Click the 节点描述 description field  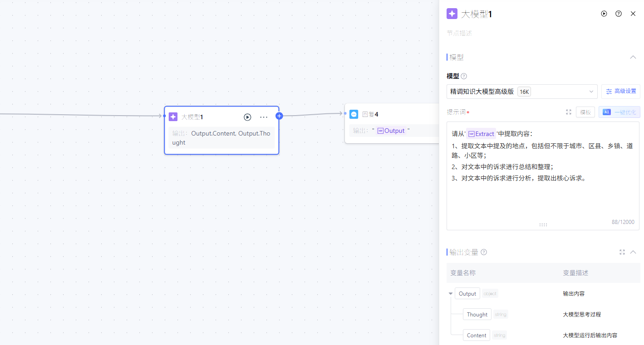tap(499, 33)
